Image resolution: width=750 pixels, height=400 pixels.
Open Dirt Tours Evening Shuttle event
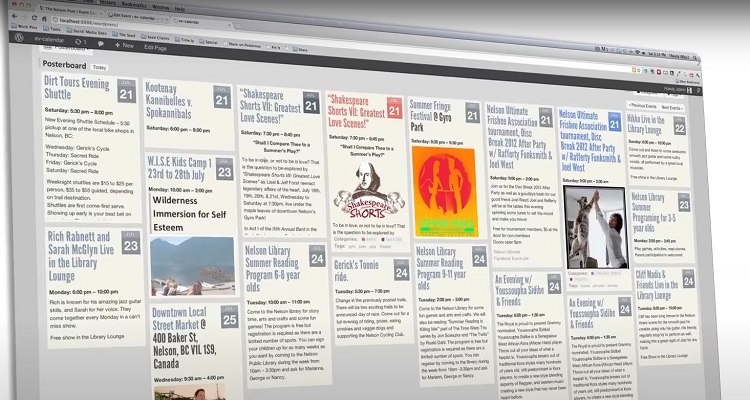77,88
